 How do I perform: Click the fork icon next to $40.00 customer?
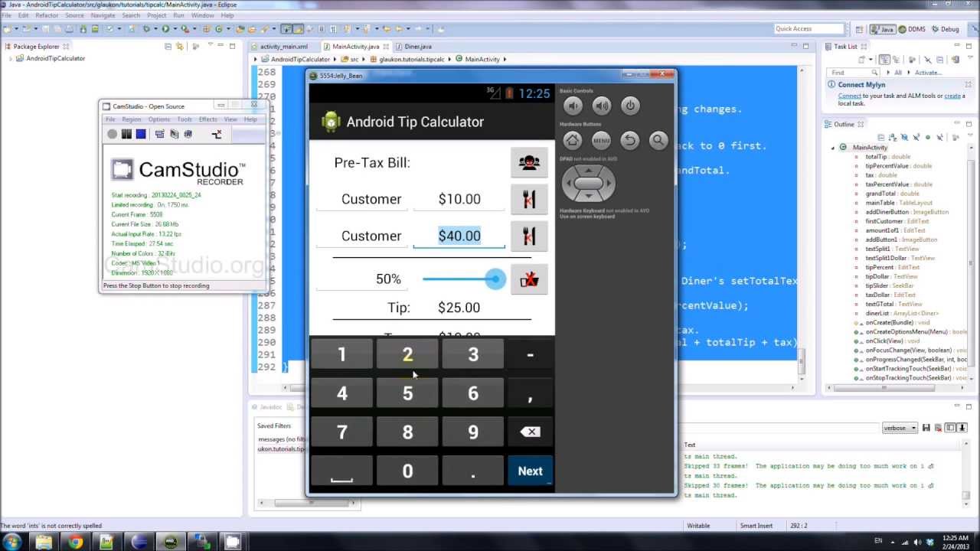pos(529,236)
